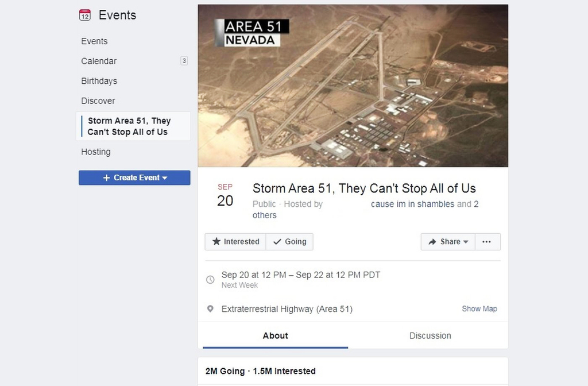This screenshot has height=386, width=588.
Task: Open the Calendar item showing 3 notifications
Action: point(98,61)
